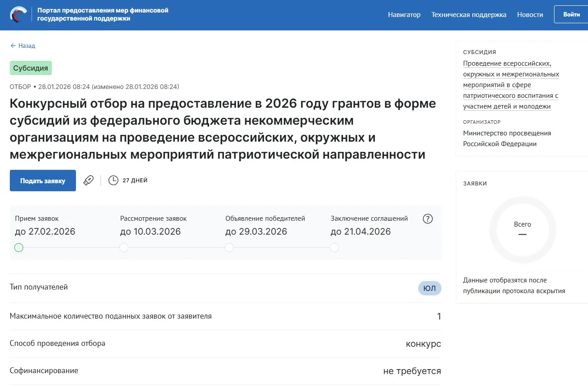Open the question mark help icon

tap(428, 219)
